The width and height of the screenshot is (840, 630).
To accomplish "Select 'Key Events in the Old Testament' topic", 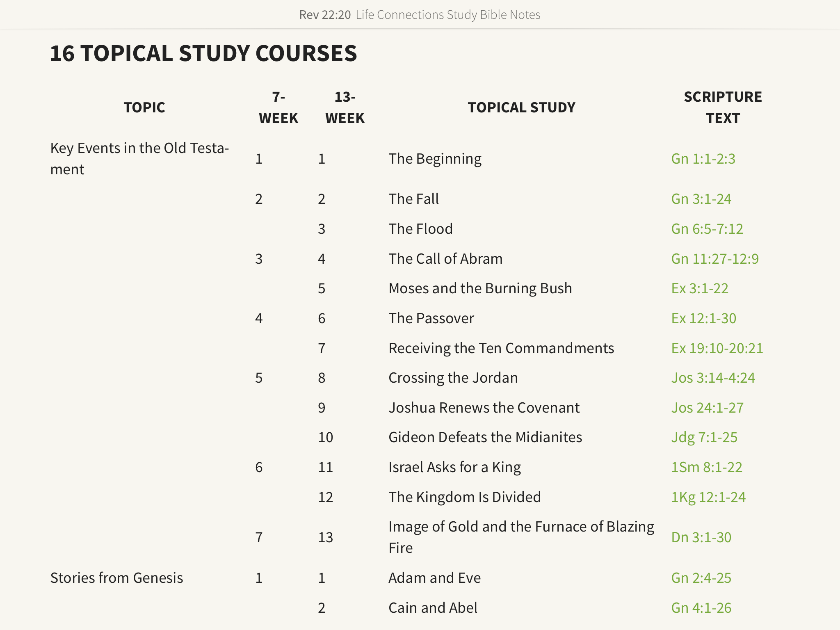I will (x=139, y=159).
